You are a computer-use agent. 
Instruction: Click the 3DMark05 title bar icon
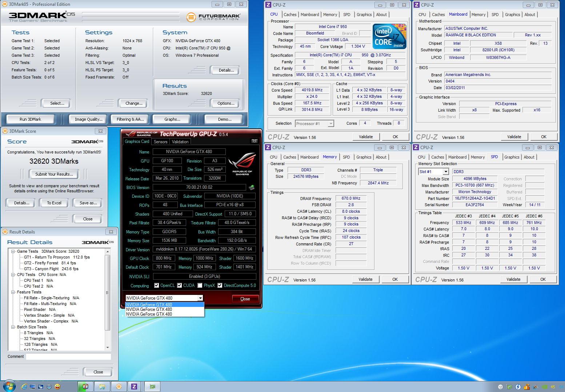click(5, 4)
